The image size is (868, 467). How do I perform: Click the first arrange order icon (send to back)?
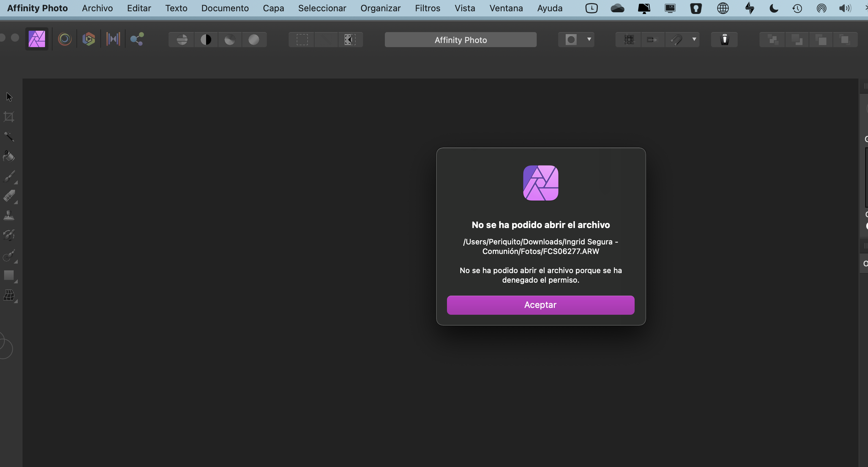(x=772, y=40)
